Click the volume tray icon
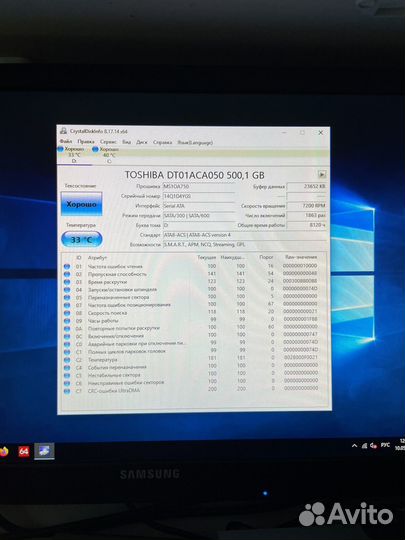 373,446
